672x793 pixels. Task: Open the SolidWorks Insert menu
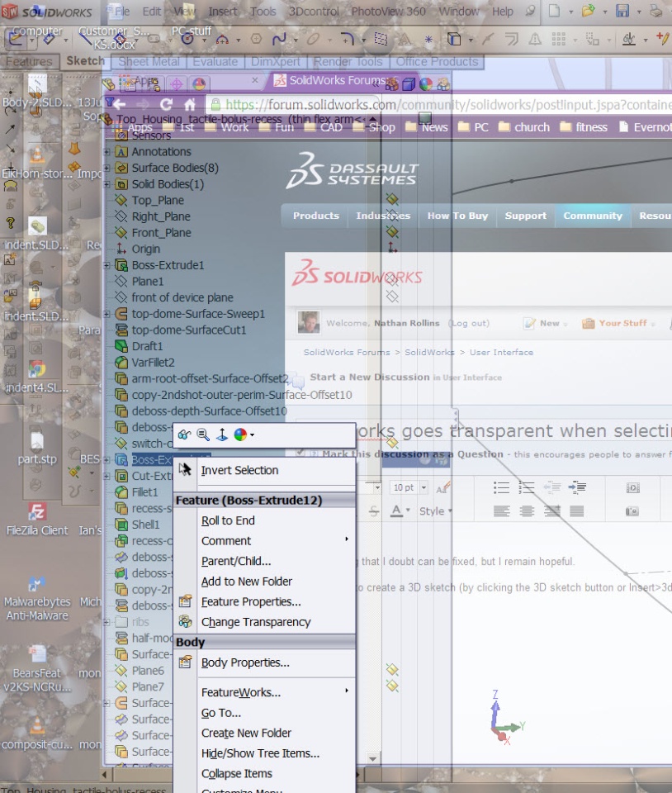(x=222, y=11)
